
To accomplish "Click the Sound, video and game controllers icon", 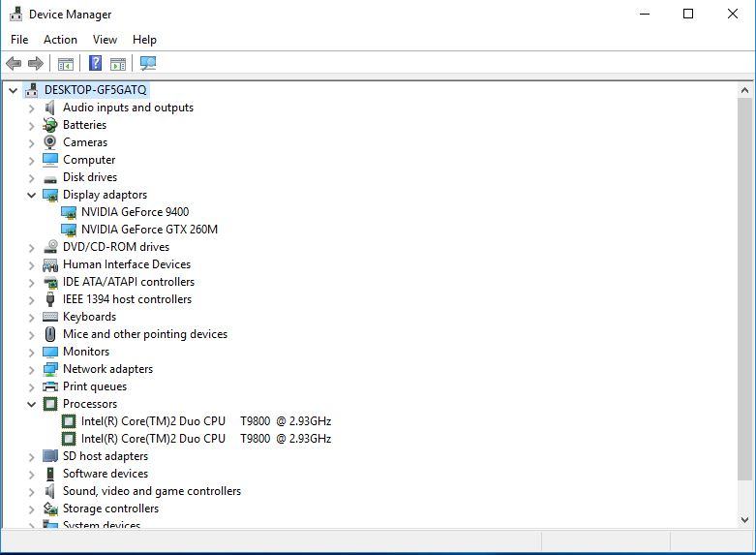I will [x=49, y=491].
